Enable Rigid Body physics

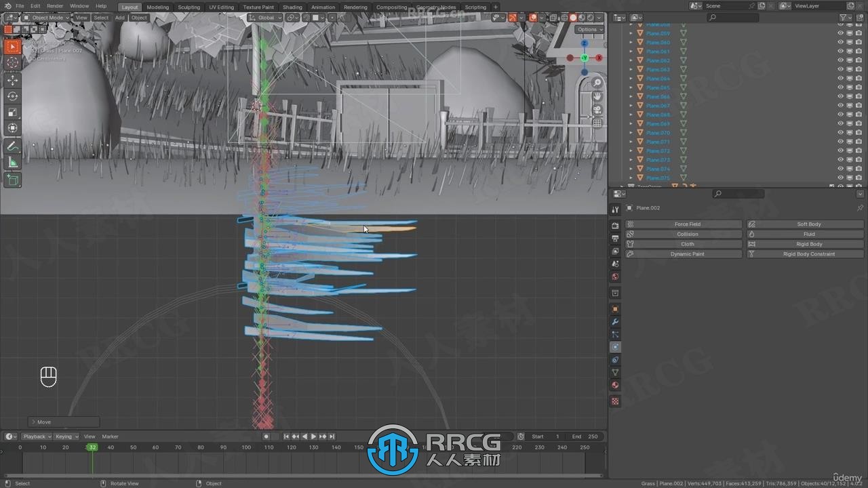[x=806, y=244]
